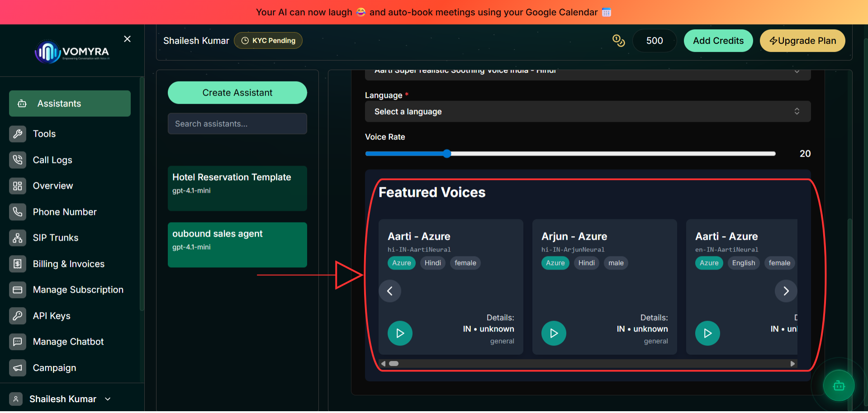The image size is (868, 413).
Task: Click the English tag on Aarti card
Action: (744, 263)
